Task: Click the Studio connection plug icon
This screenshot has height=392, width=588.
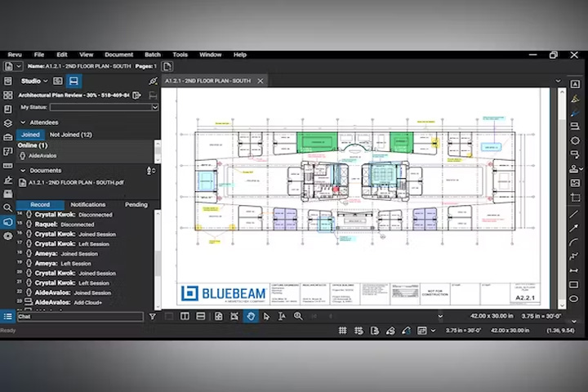Action: pos(153,81)
